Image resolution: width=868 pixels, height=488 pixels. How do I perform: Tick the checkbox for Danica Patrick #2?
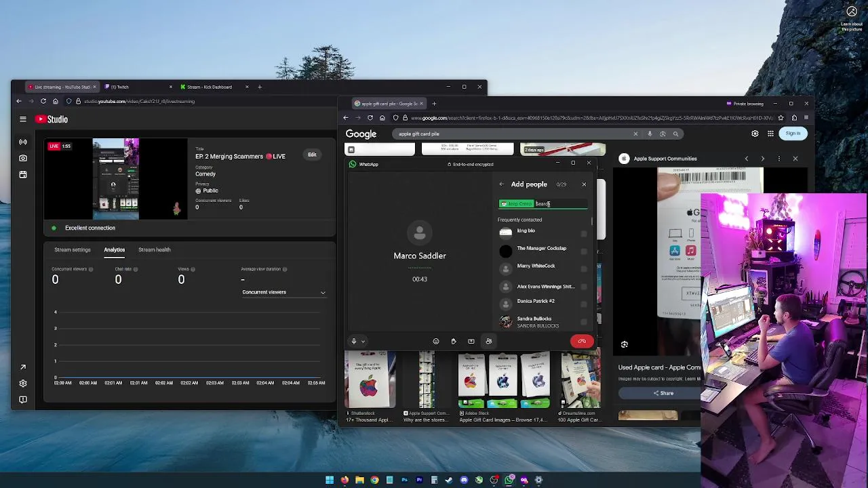click(584, 304)
